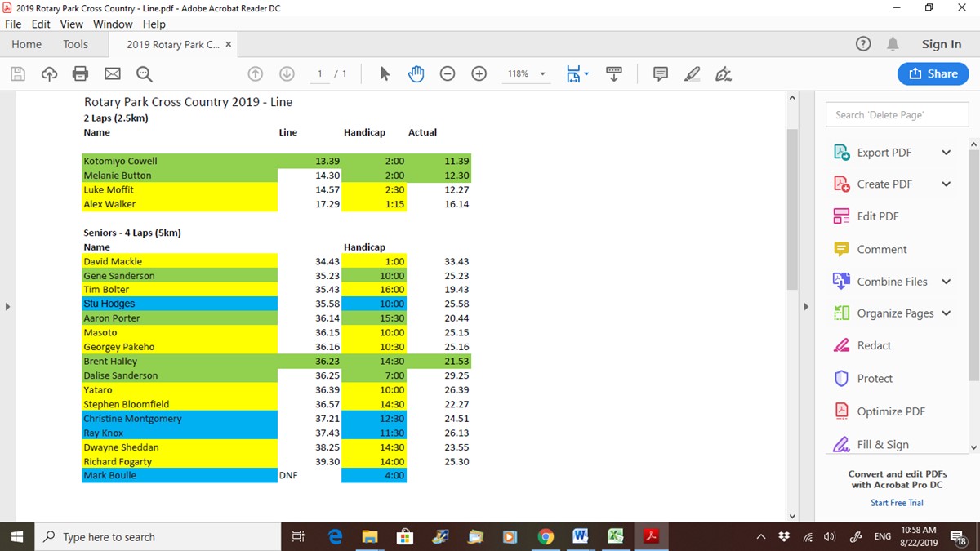Send file by email envelope icon

pyautogui.click(x=113, y=74)
